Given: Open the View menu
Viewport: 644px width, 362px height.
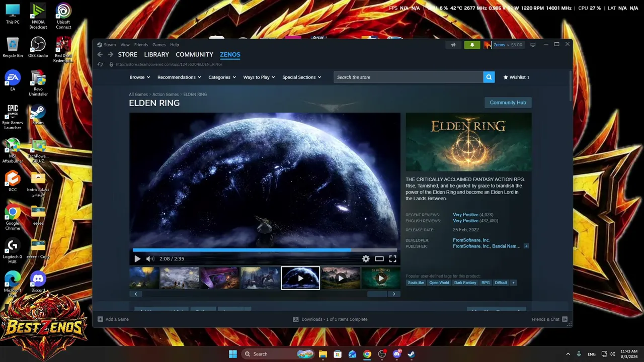Looking at the screenshot, I should pyautogui.click(x=125, y=45).
